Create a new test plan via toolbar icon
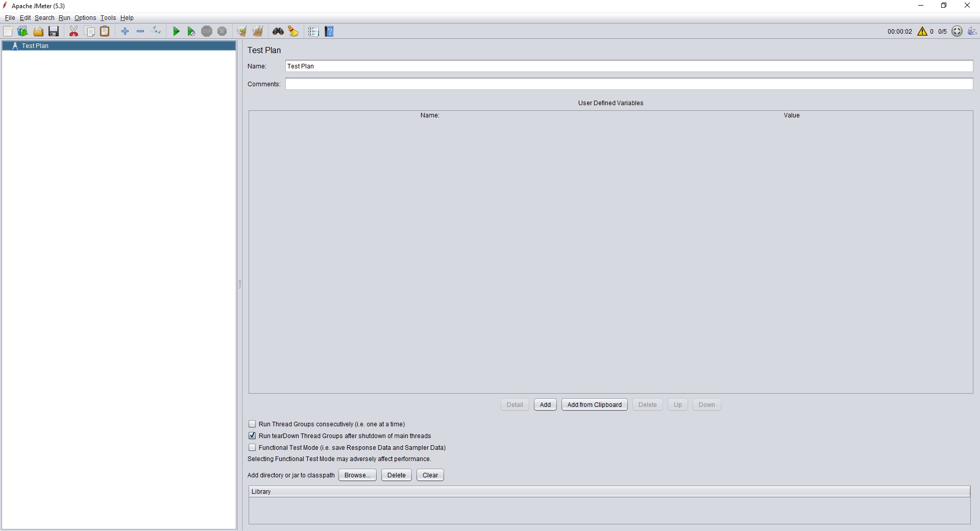Viewport: 980px width, 531px height. click(8, 31)
